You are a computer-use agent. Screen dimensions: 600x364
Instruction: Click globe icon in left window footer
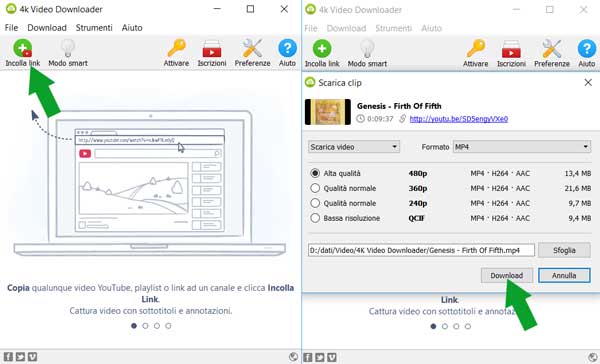(293, 357)
